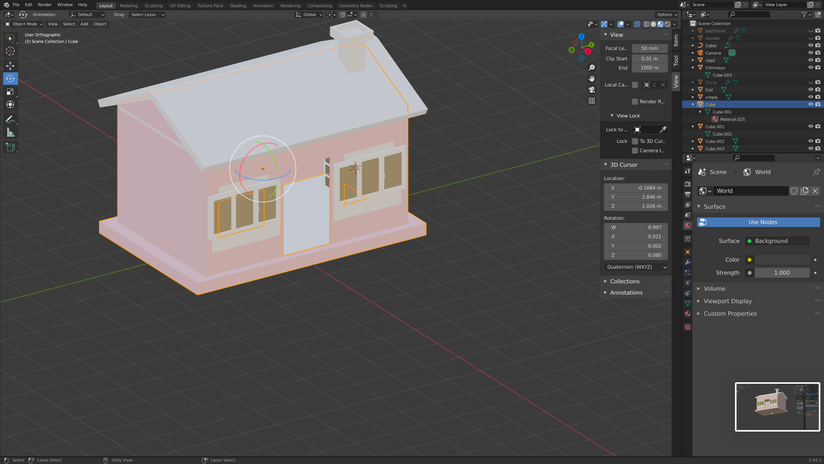Open the Object Data mesh properties tab

[x=687, y=303]
